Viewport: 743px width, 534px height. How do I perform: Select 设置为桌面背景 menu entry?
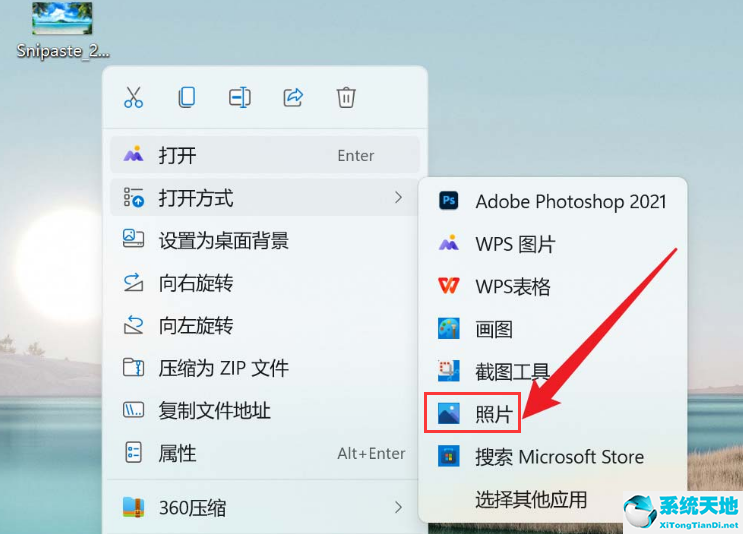[x=223, y=240]
